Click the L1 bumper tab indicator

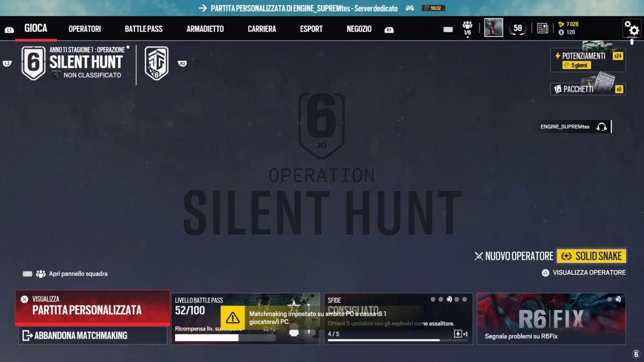[9, 30]
